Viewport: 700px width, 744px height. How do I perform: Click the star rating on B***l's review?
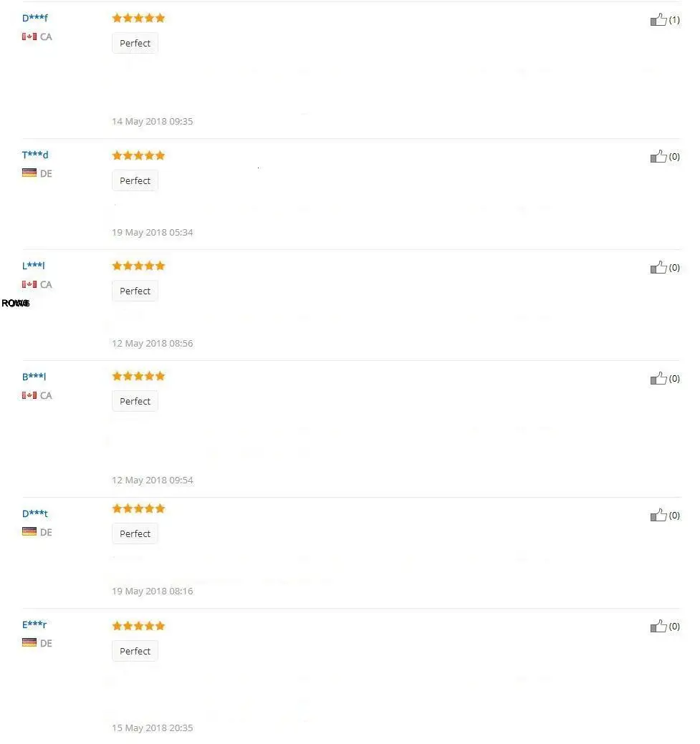(x=138, y=376)
